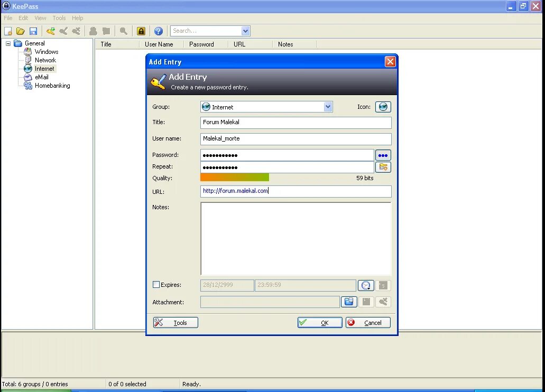
Task: Select the Internet group in tree
Action: pos(44,69)
